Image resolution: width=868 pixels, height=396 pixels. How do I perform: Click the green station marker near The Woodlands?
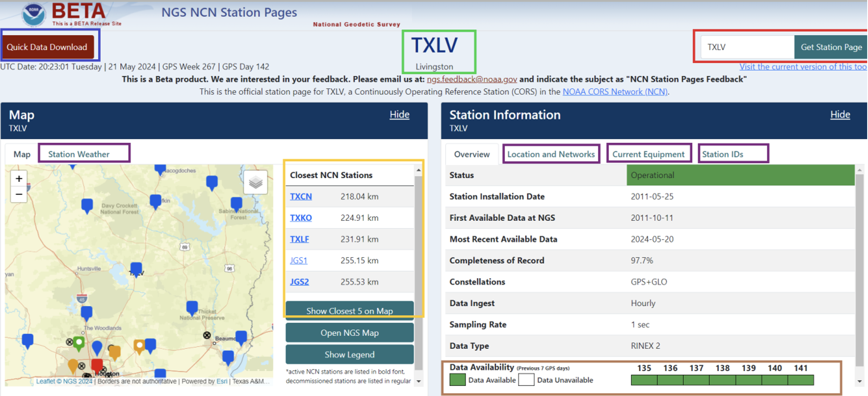(79, 342)
